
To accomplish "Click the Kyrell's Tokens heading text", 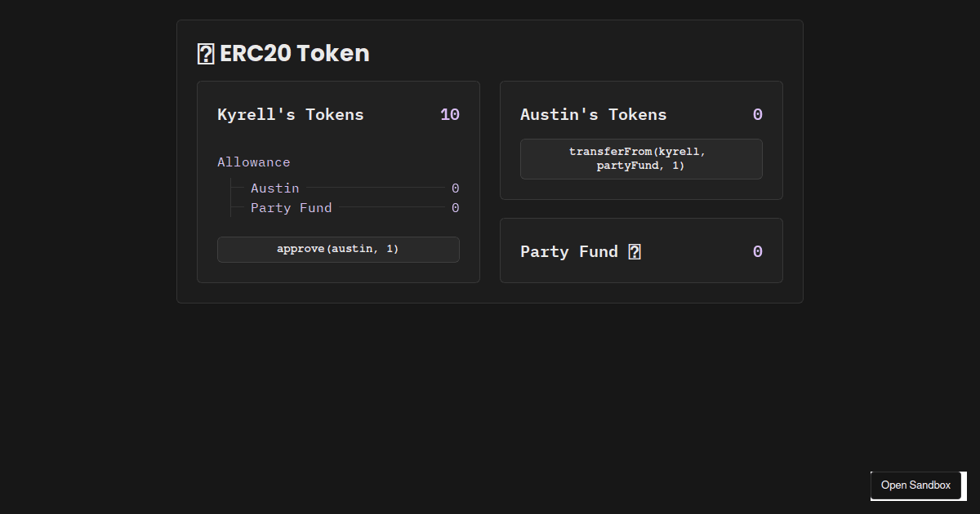I will pos(290,114).
